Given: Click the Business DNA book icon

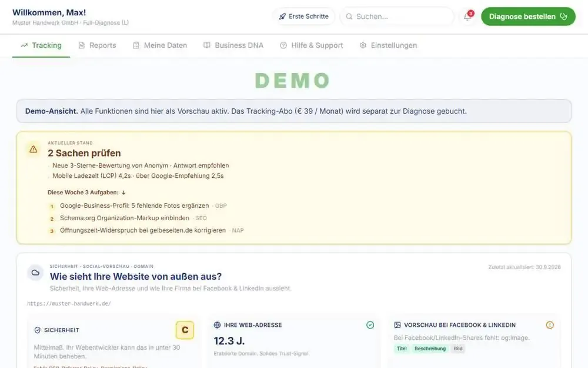Looking at the screenshot, I should (206, 45).
